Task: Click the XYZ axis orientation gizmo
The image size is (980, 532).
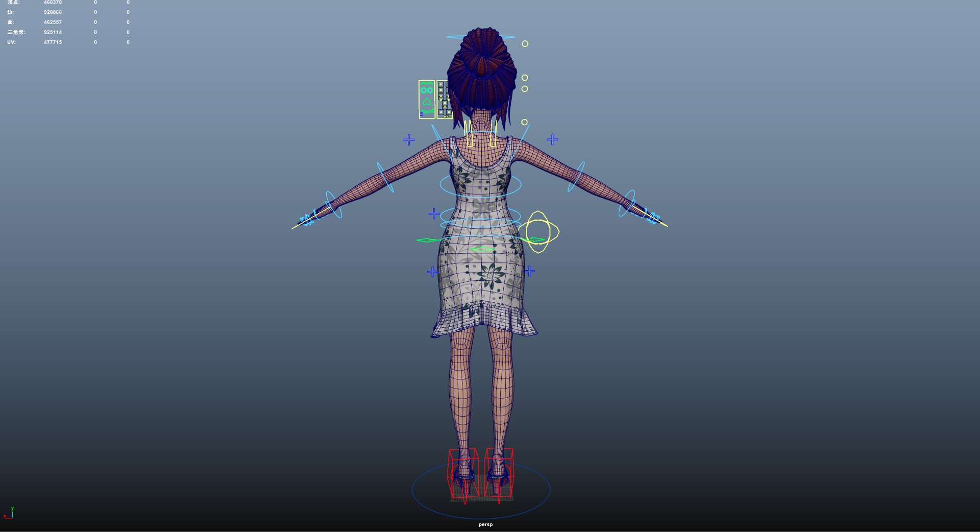Action: (x=9, y=513)
